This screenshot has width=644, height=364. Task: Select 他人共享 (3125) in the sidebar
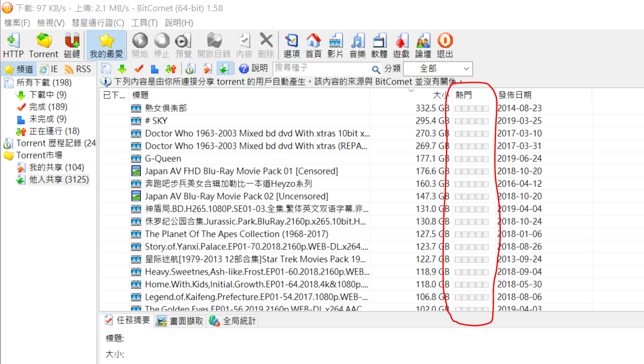click(59, 179)
